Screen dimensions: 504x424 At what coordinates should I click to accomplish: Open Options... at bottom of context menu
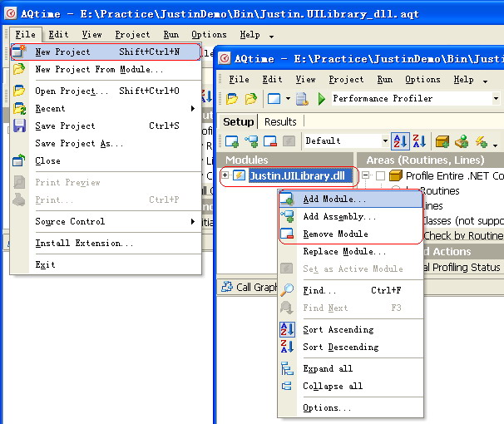[350, 407]
